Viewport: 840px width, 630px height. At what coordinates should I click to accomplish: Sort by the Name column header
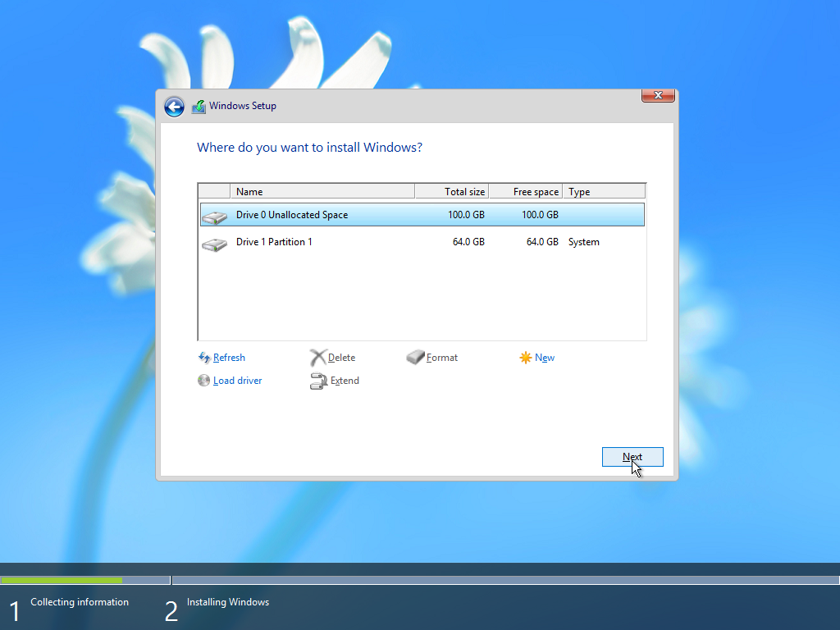pos(322,191)
